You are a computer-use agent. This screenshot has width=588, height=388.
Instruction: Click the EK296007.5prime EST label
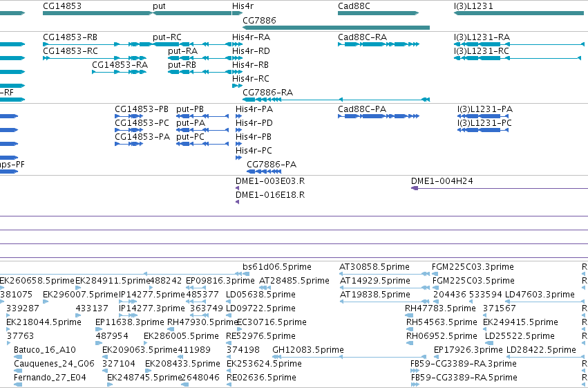[x=80, y=295]
